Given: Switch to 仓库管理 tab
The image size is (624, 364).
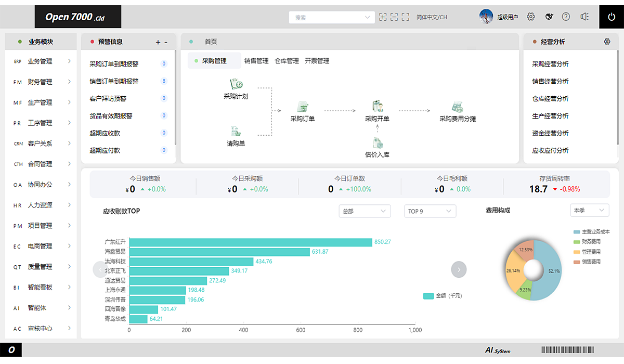Looking at the screenshot, I should [x=287, y=61].
